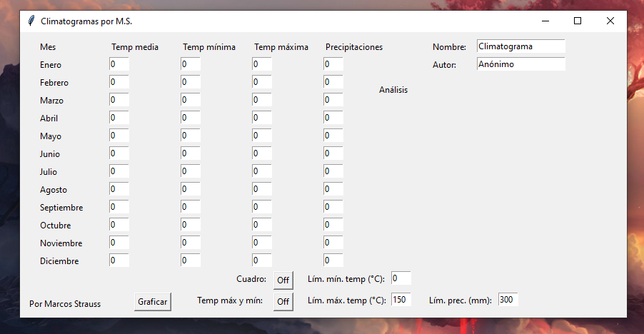644x334 pixels.
Task: Click the Temp media column header
Action: (135, 47)
